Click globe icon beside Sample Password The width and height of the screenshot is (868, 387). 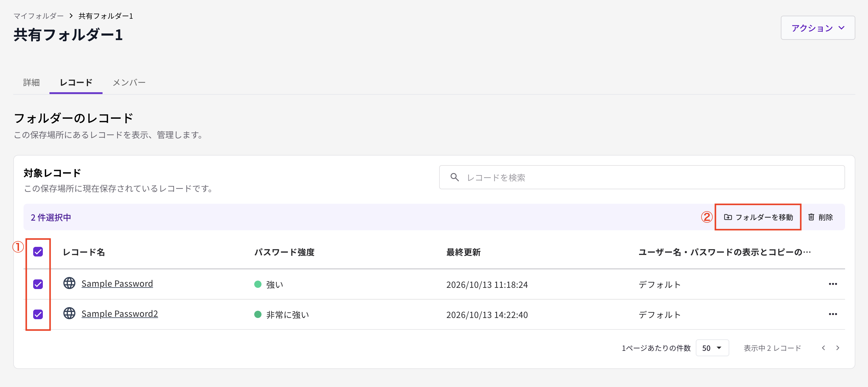coord(69,283)
